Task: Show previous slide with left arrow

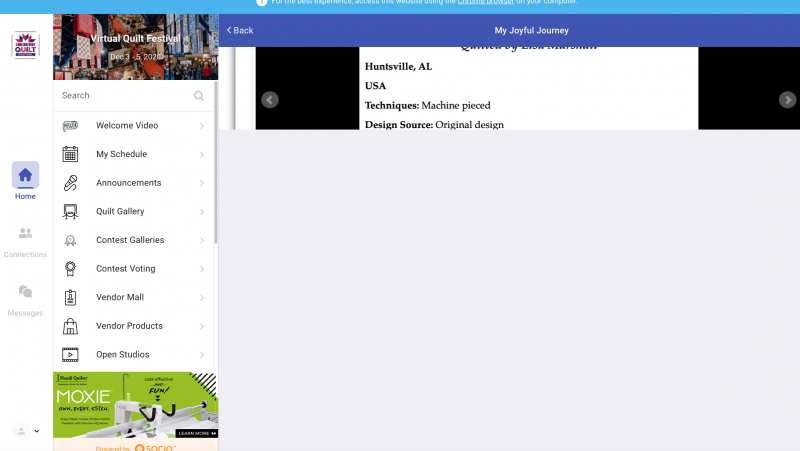Action: tap(270, 100)
